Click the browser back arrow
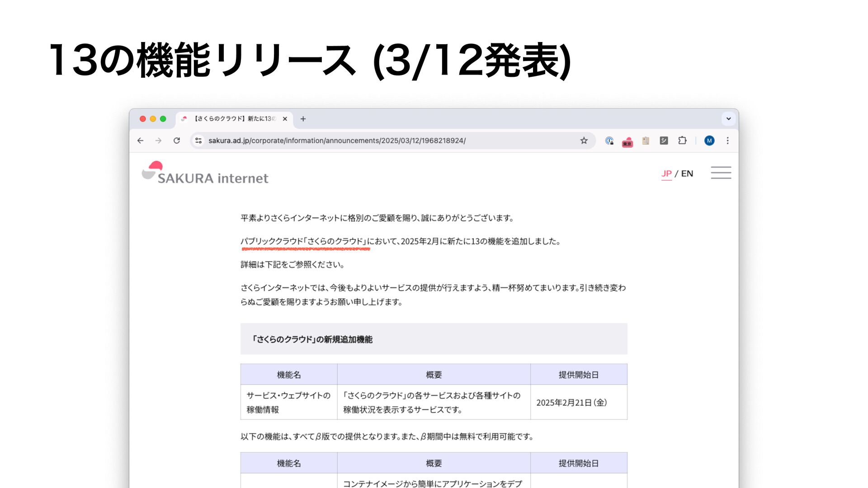This screenshot has height=488, width=868. [x=141, y=141]
